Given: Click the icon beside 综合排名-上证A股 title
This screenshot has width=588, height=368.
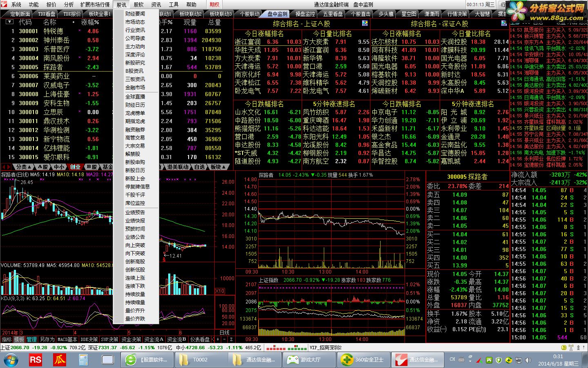Looking at the screenshot, I should [x=365, y=23].
